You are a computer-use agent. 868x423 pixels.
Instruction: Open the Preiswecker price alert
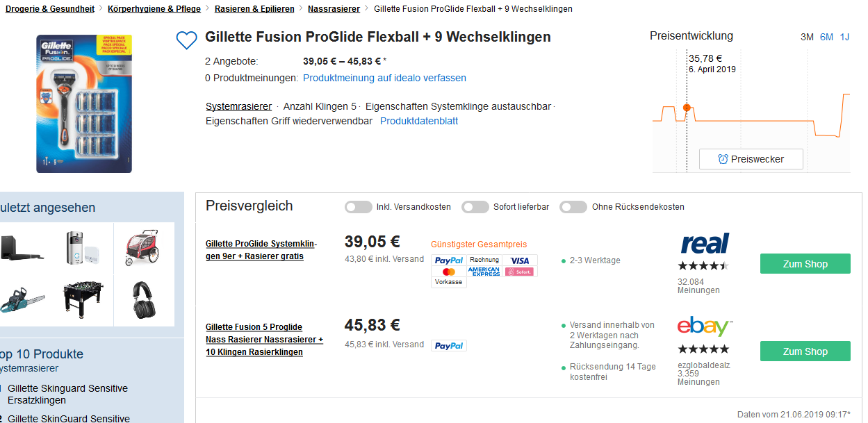751,159
